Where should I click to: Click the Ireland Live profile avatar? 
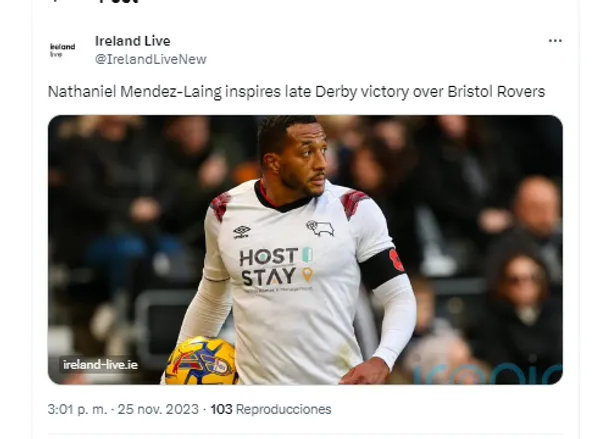pos(62,50)
